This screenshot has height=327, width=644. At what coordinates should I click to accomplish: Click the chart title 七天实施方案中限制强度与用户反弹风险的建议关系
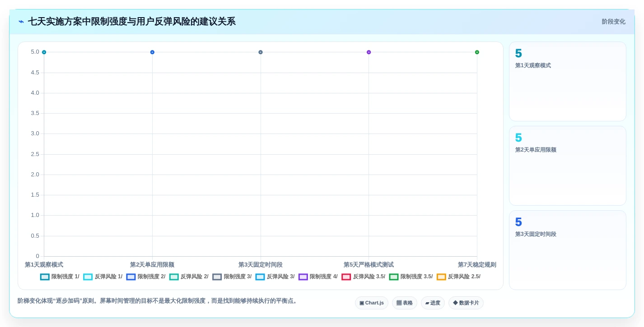coord(132,22)
